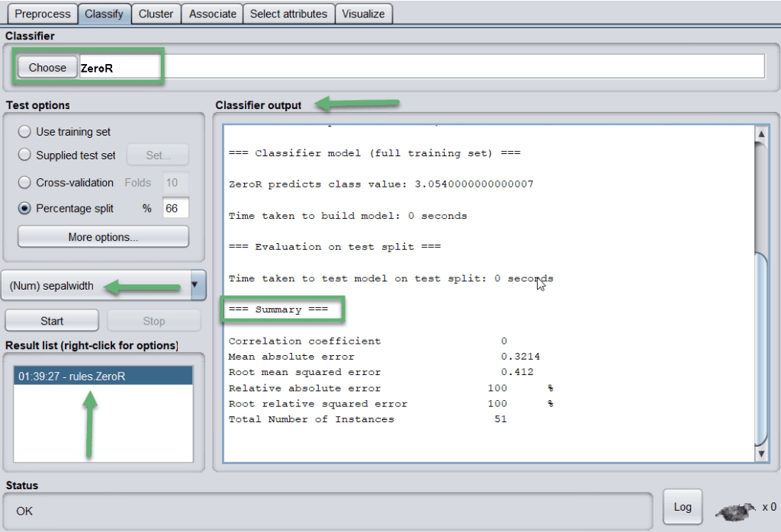Select the Use training set option
Image resolution: width=781 pixels, height=532 pixels.
click(x=24, y=132)
